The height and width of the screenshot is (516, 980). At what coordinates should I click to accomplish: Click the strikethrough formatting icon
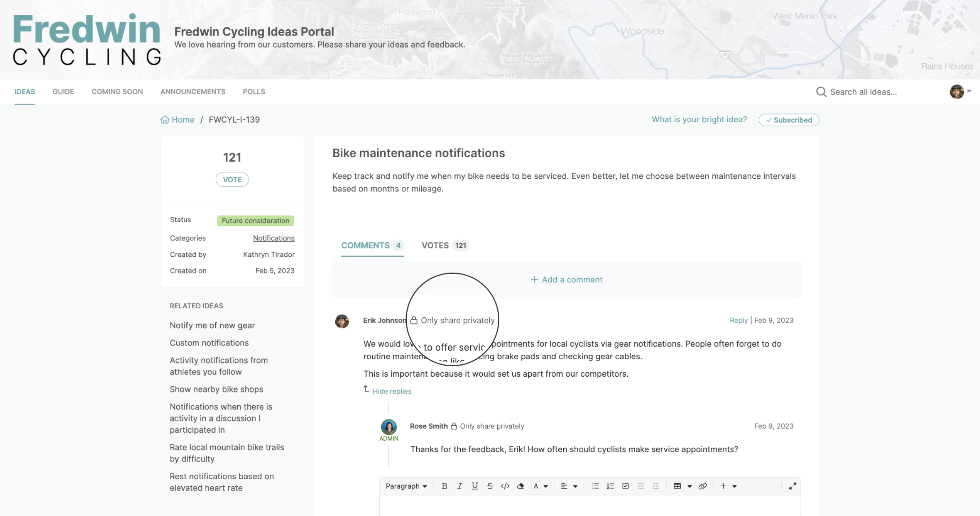(490, 486)
